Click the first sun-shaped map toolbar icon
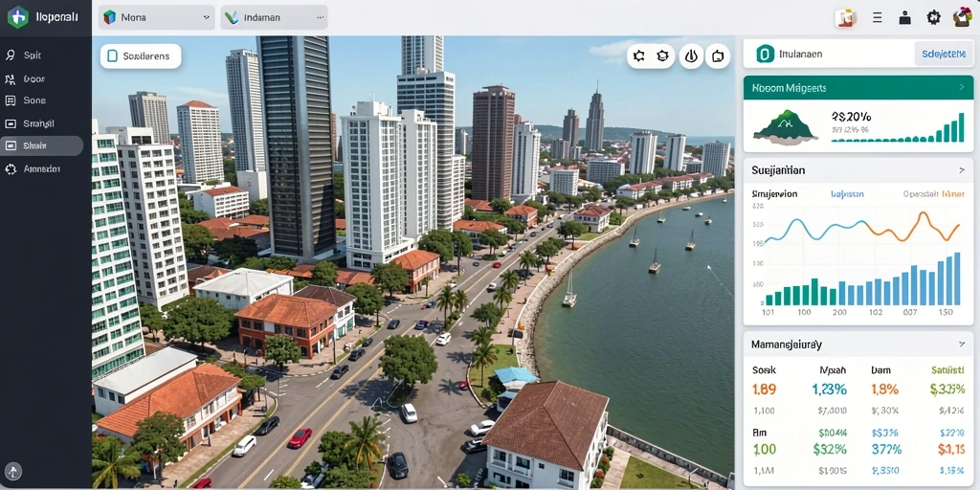 [638, 56]
